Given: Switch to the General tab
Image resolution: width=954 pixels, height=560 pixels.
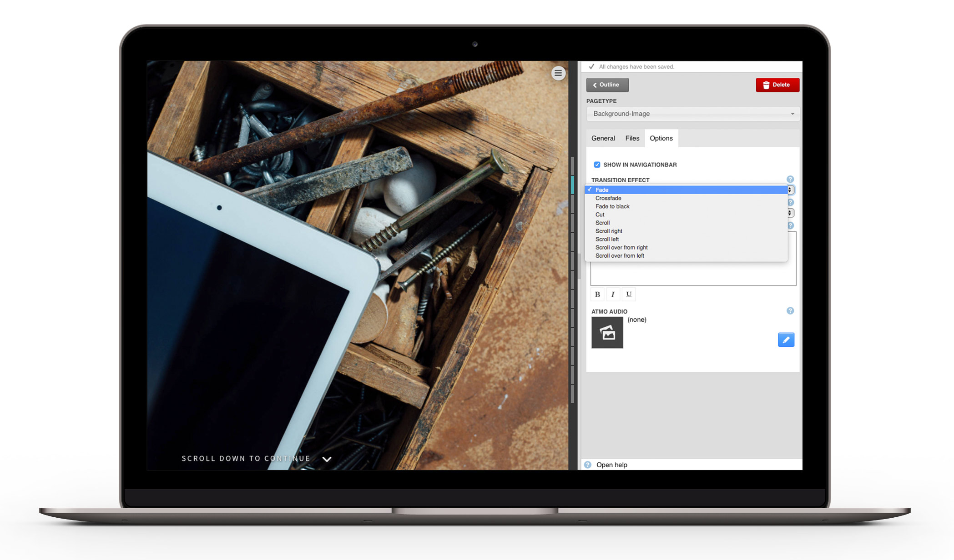Looking at the screenshot, I should pos(603,138).
